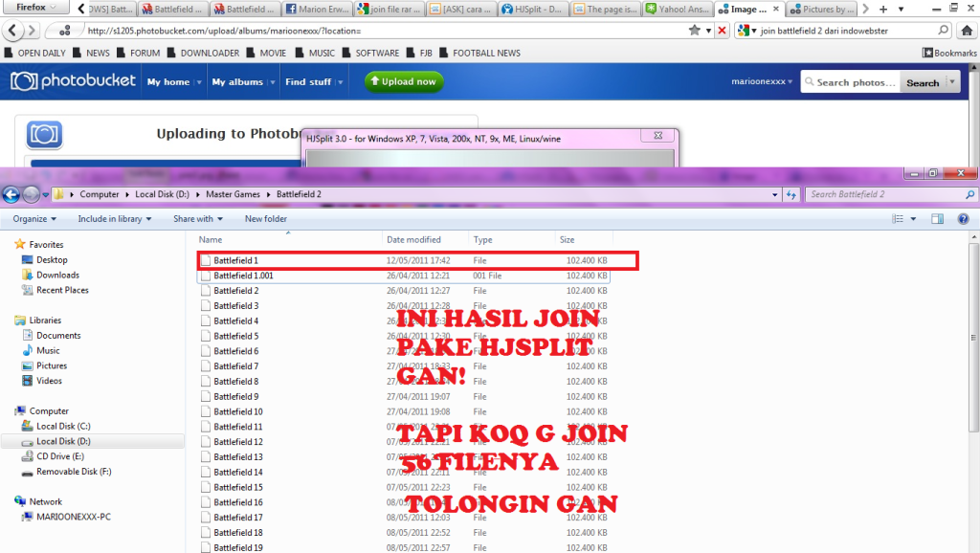The width and height of the screenshot is (980, 553).
Task: Expand the address bar history dropdown
Action: click(x=774, y=194)
